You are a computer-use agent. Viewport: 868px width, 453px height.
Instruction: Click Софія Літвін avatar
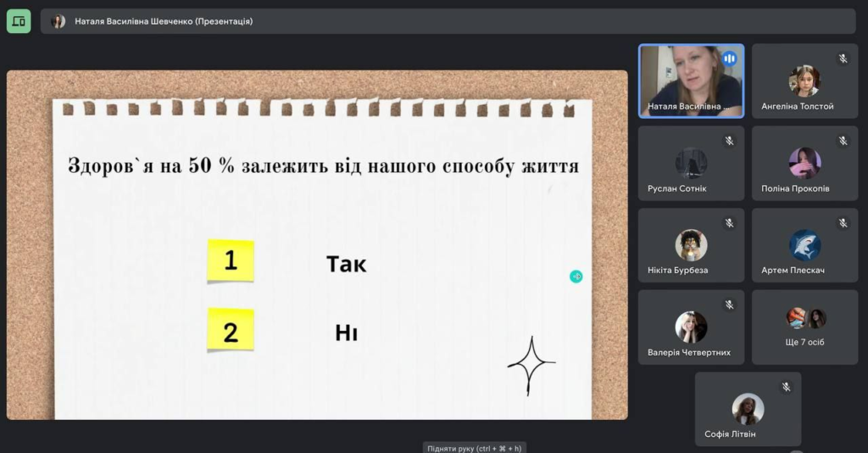[748, 409]
